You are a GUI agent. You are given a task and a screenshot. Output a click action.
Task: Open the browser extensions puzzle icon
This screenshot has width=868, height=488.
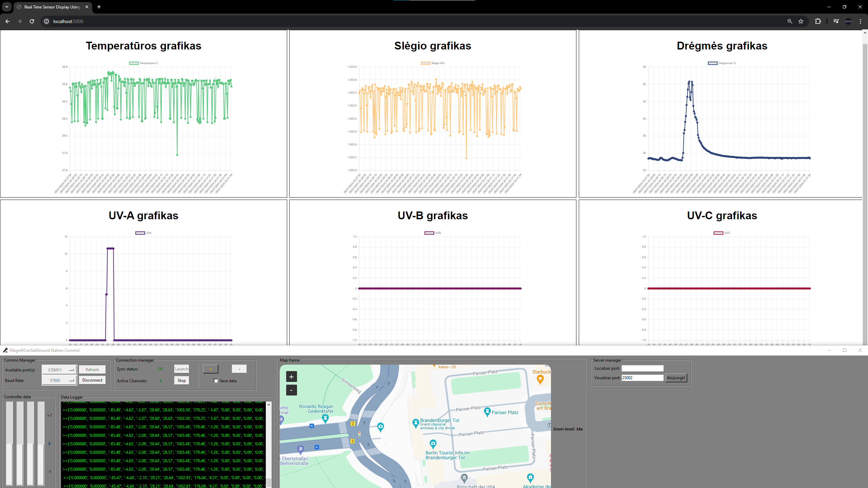[818, 21]
